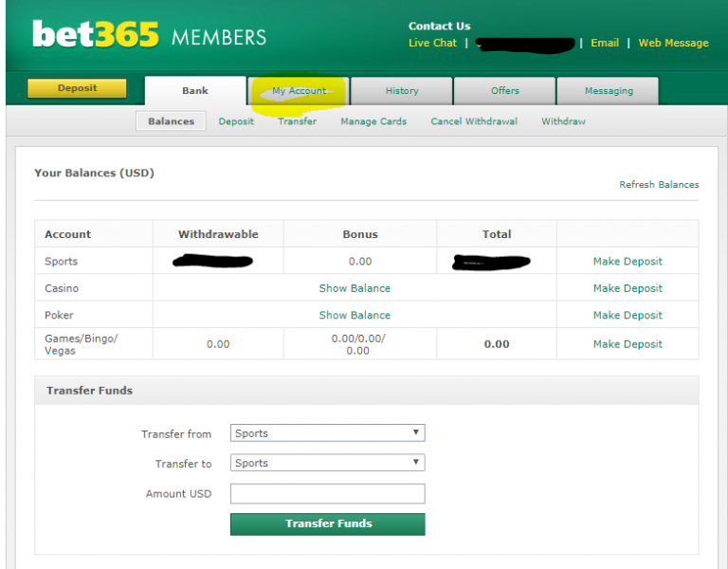Viewport: 728px width, 569px height.
Task: Click the Account column header
Action: pyautogui.click(x=68, y=234)
